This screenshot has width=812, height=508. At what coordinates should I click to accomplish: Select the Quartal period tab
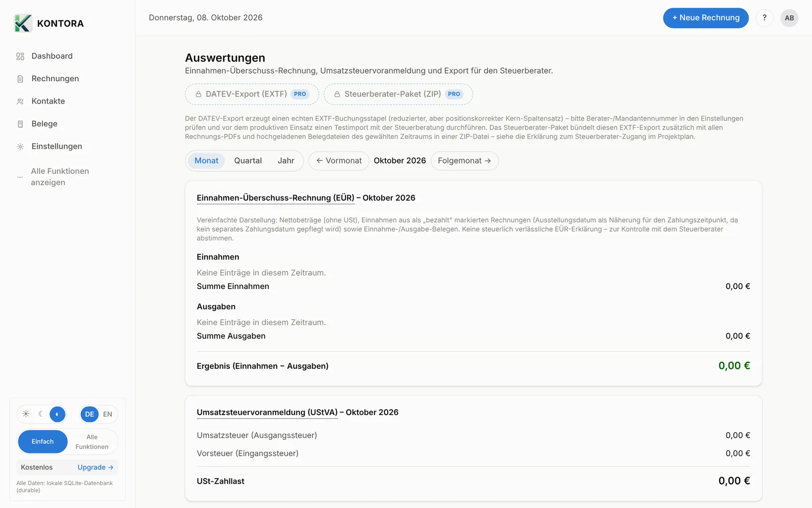[248, 161]
